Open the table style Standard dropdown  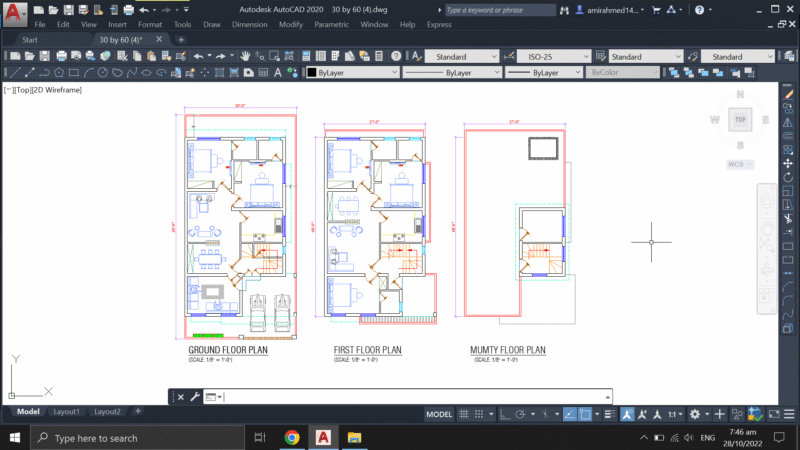coord(646,57)
